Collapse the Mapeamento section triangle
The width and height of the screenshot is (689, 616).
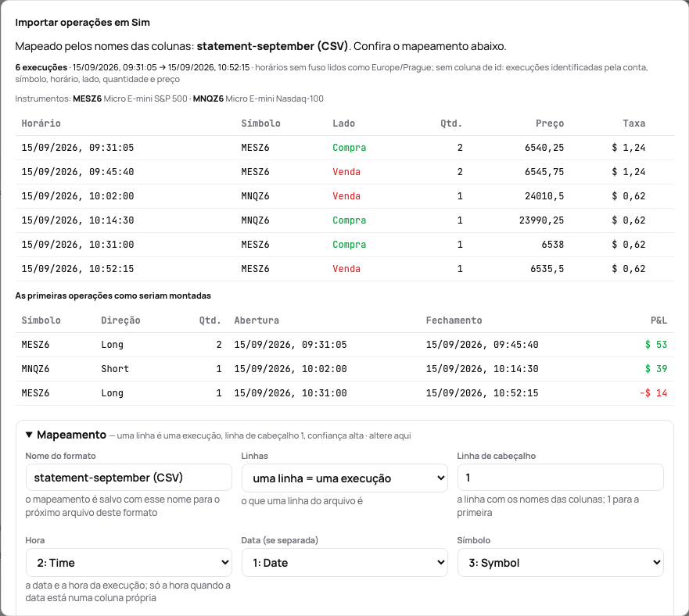pos(29,435)
